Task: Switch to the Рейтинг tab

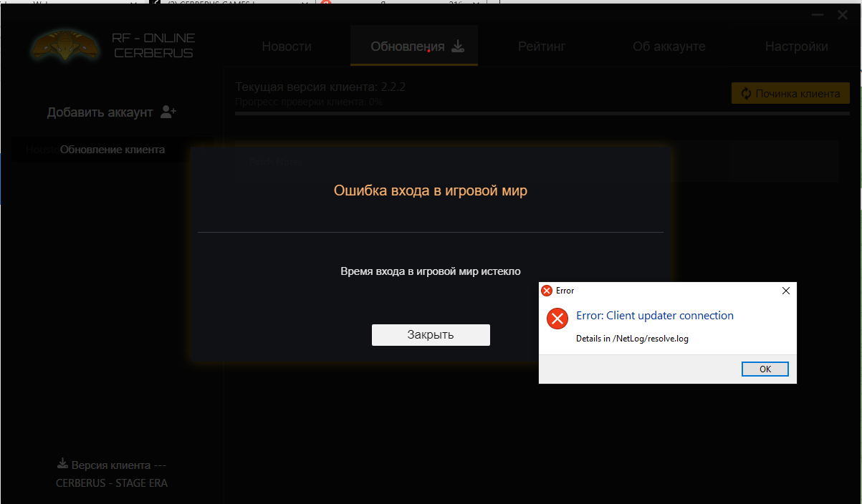Action: [x=542, y=47]
